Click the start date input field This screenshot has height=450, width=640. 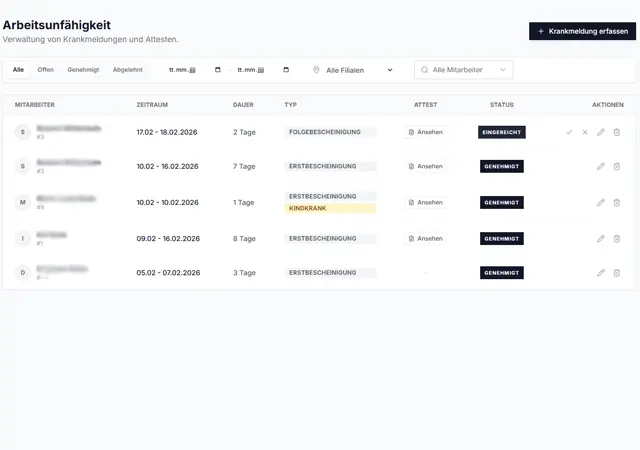click(x=185, y=70)
